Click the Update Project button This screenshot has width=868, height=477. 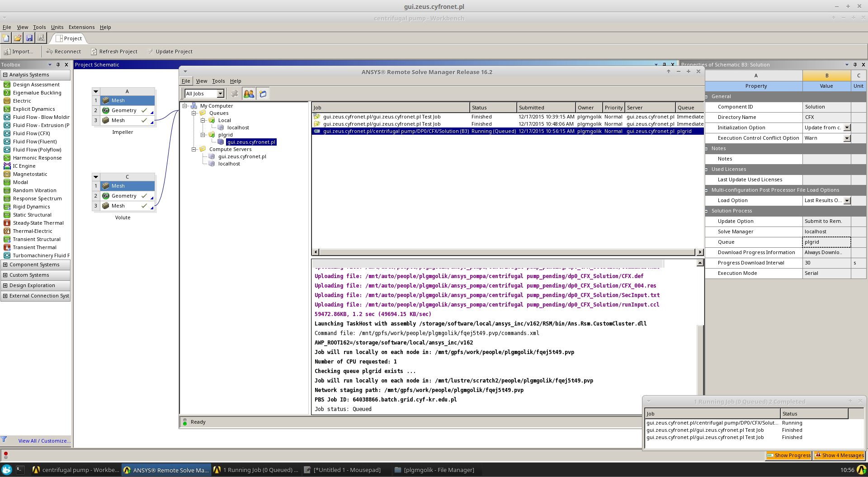[170, 52]
